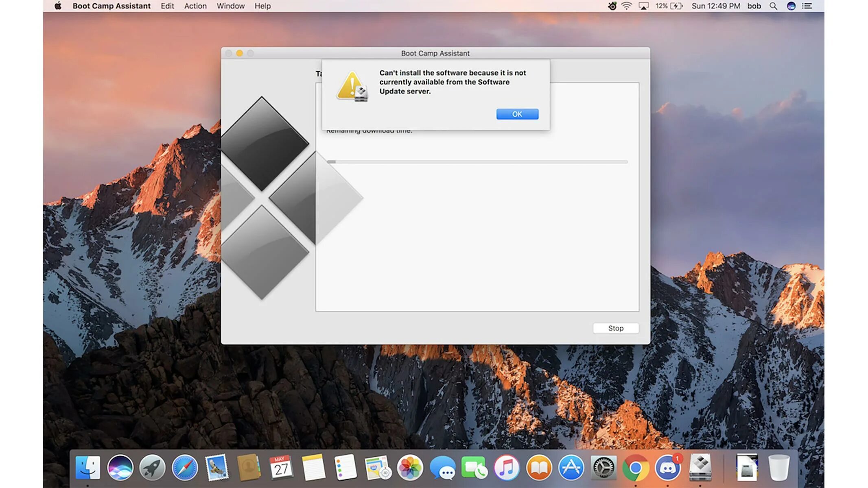Viewport: 868px width, 488px height.
Task: Launch Siri from the Dock
Action: 120,468
